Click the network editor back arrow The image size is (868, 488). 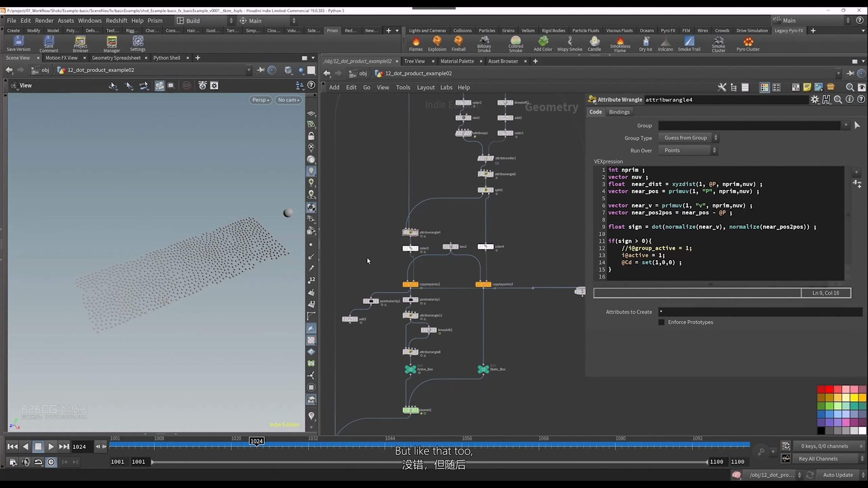[327, 74]
